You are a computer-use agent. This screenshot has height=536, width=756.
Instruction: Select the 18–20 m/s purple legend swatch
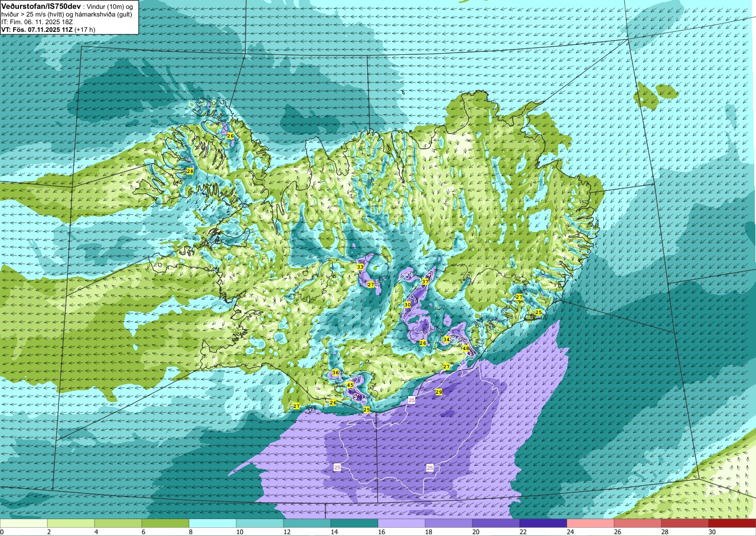tap(449, 523)
